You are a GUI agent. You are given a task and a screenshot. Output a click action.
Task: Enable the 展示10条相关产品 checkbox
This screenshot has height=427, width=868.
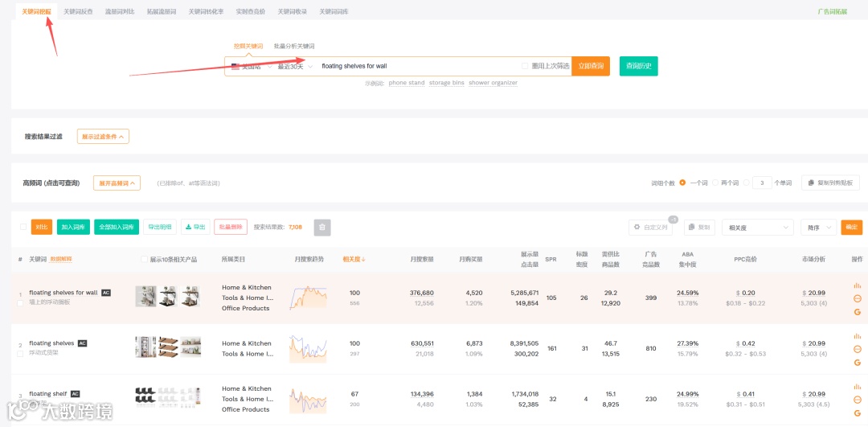pos(145,259)
